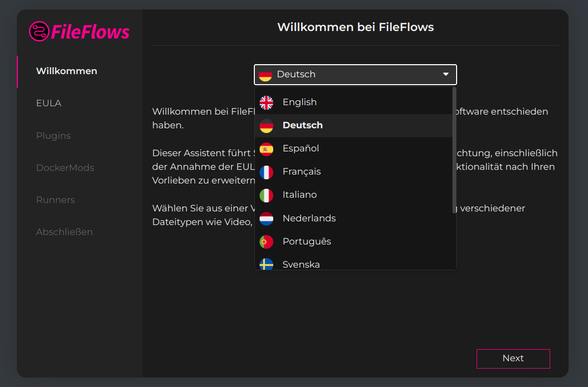Click the FileFlows logo icon
588x387 pixels.
click(39, 31)
